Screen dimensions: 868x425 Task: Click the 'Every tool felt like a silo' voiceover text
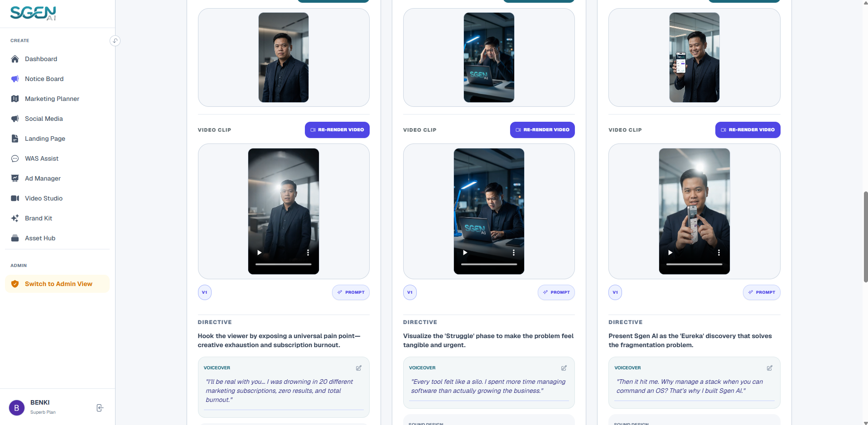488,386
